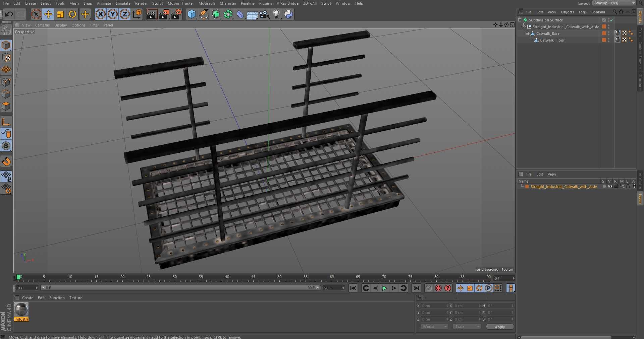Viewport: 644px width, 339px height.
Task: Open the MoGraph menu
Action: coord(207,3)
